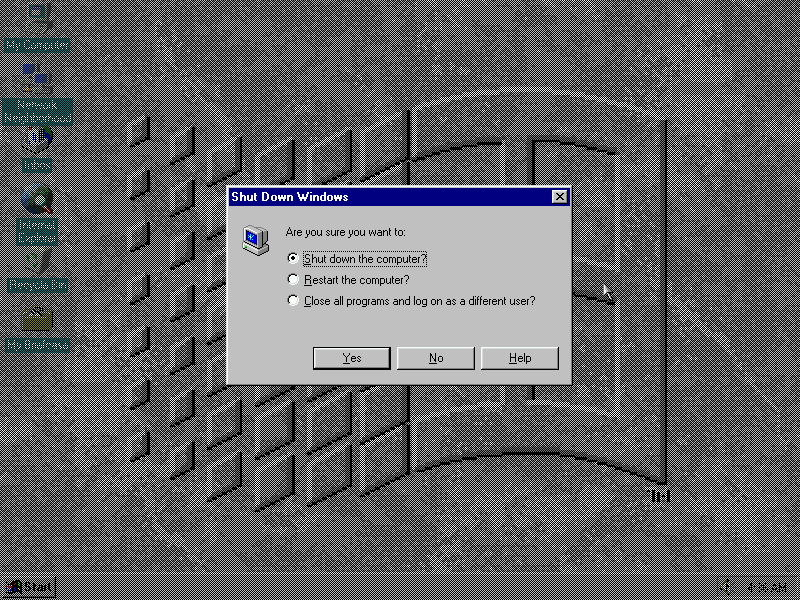Select the 'Restart the computer?' radio button

[x=293, y=280]
